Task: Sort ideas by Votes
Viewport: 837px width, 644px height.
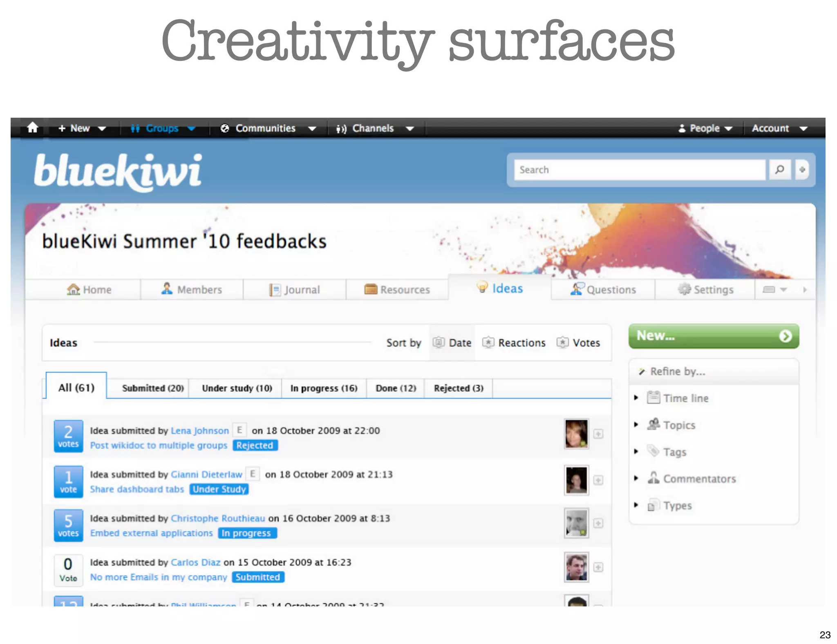Action: [578, 342]
